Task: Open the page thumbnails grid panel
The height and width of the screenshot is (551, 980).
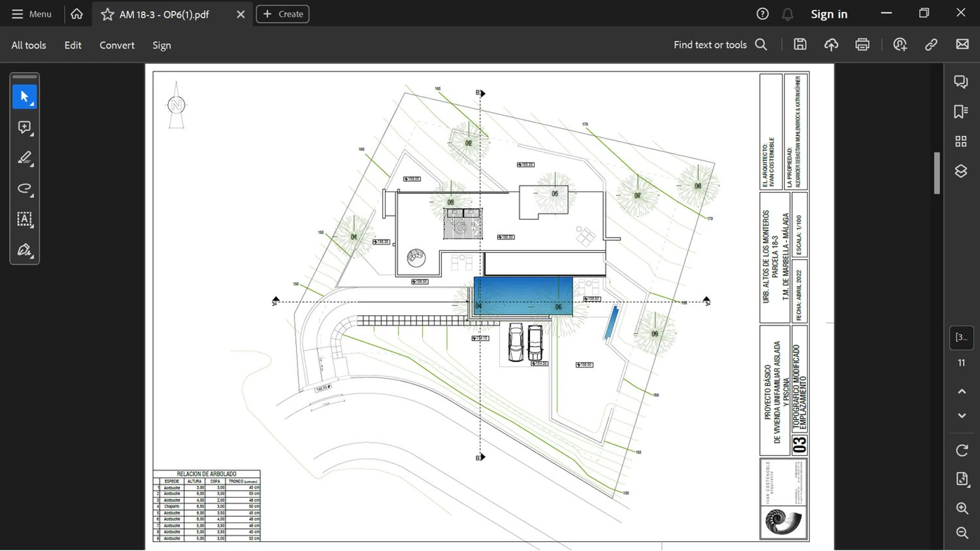Action: (961, 141)
